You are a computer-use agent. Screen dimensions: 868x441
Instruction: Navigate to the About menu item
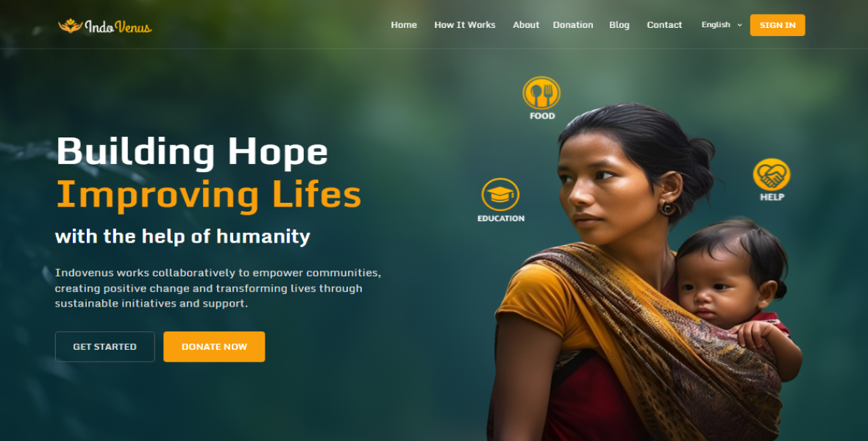click(x=526, y=25)
